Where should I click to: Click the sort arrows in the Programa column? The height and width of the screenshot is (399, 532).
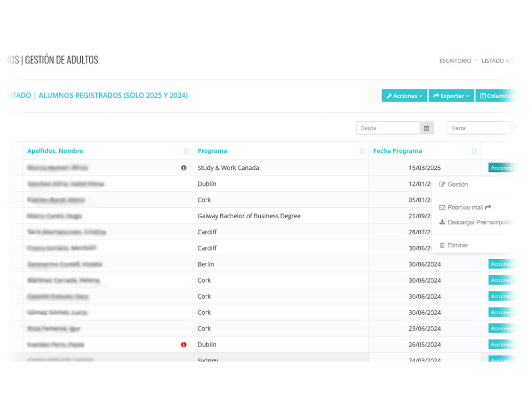(x=362, y=151)
